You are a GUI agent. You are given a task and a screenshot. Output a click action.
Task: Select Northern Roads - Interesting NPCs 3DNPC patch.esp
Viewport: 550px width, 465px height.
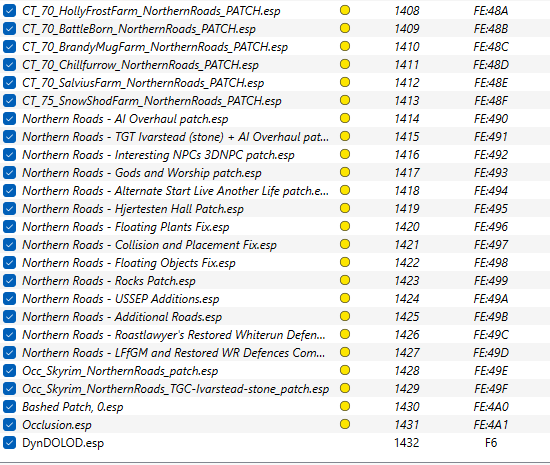[158, 155]
